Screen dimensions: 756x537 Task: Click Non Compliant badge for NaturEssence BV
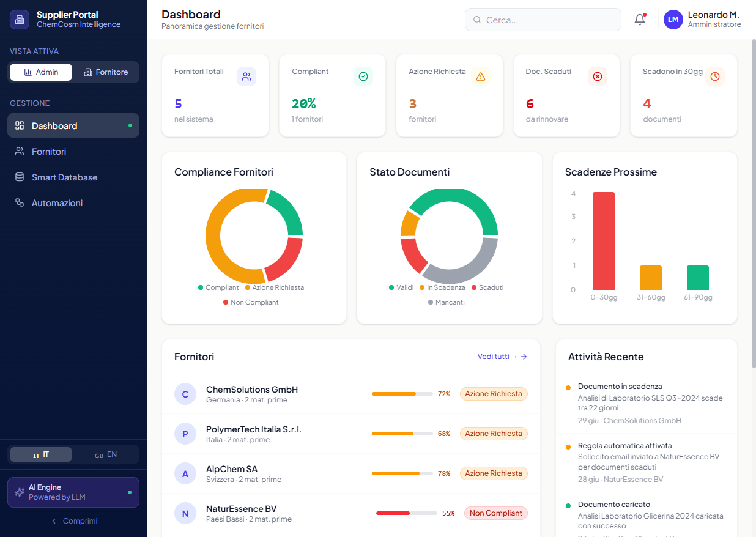496,513
